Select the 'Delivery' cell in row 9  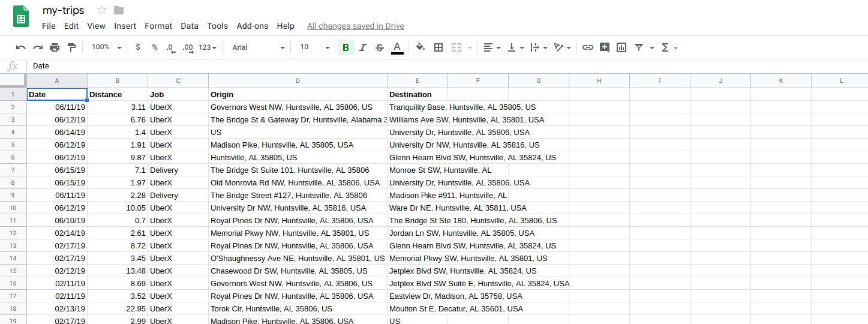pos(178,195)
